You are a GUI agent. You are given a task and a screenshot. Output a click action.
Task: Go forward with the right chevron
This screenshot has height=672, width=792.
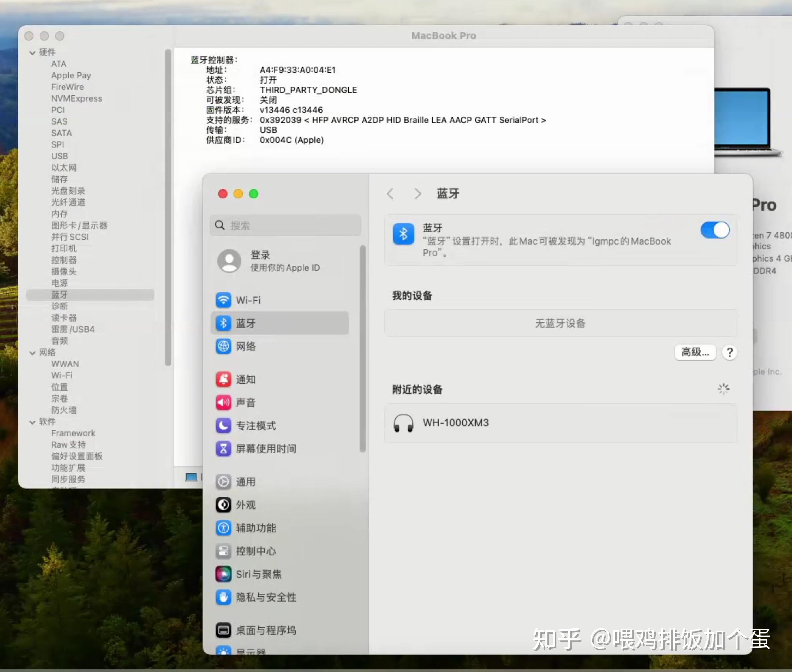click(x=418, y=194)
